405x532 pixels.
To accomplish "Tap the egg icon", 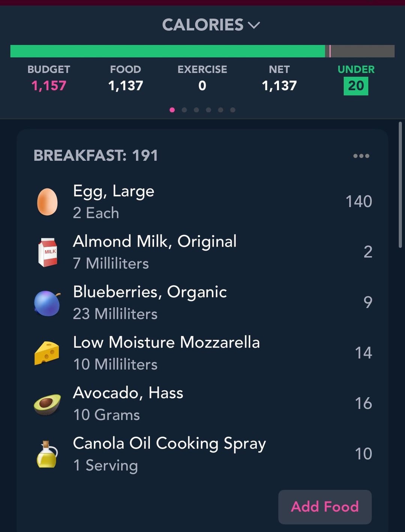I will (x=47, y=202).
